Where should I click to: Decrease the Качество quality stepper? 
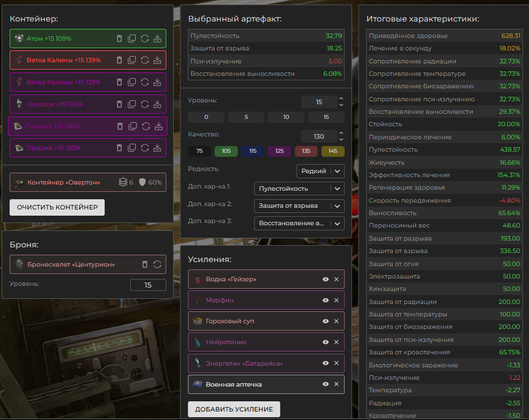point(341,139)
